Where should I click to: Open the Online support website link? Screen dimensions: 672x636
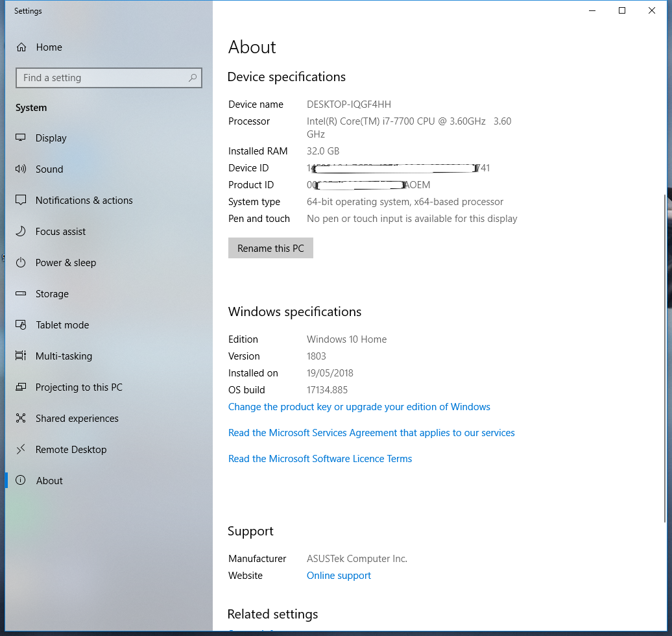tap(339, 576)
